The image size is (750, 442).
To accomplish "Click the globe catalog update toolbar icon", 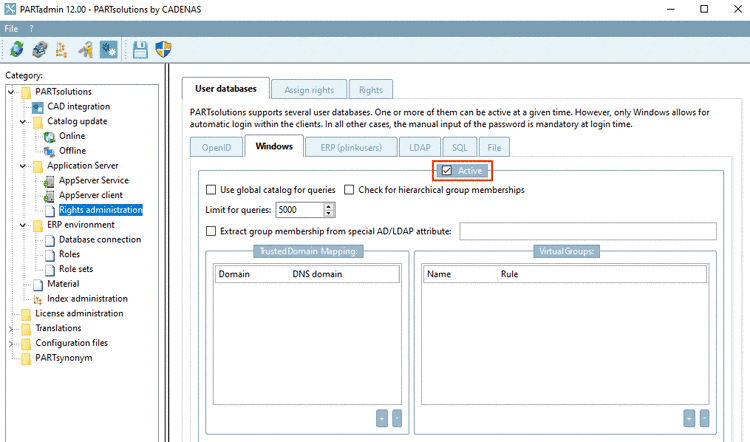I will (x=17, y=49).
